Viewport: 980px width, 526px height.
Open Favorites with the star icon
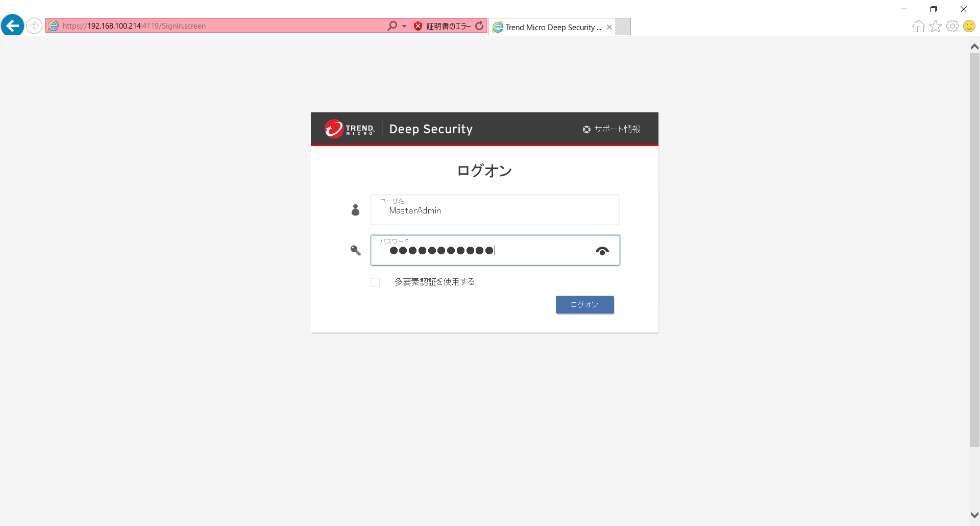point(936,26)
